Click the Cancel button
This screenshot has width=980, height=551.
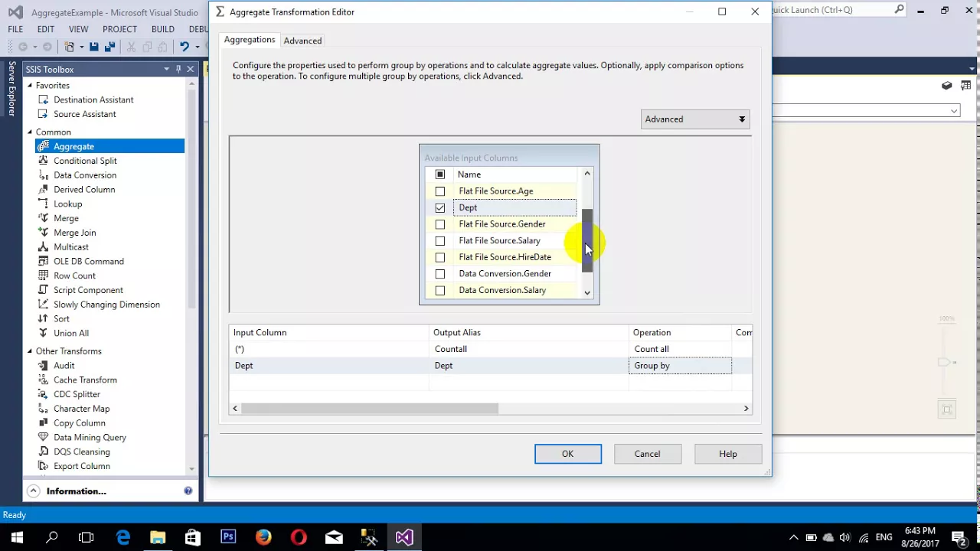(x=647, y=454)
